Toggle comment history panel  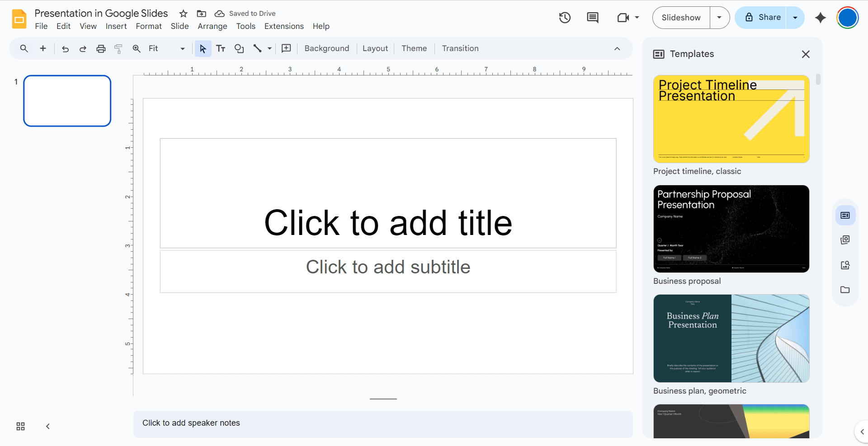pos(593,18)
